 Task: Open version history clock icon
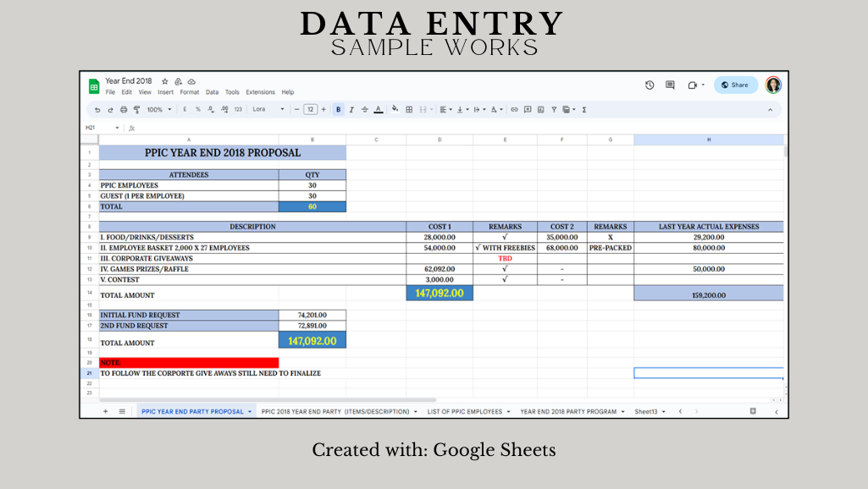point(650,85)
